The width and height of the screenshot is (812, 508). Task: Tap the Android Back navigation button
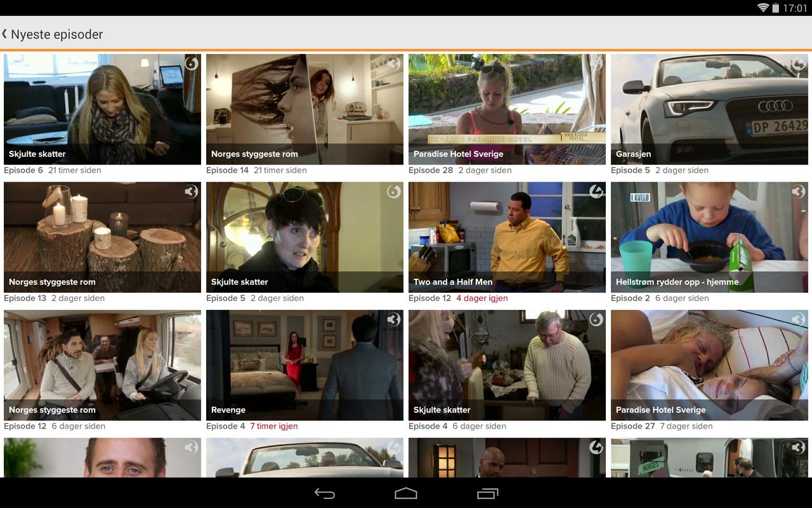[x=325, y=493]
